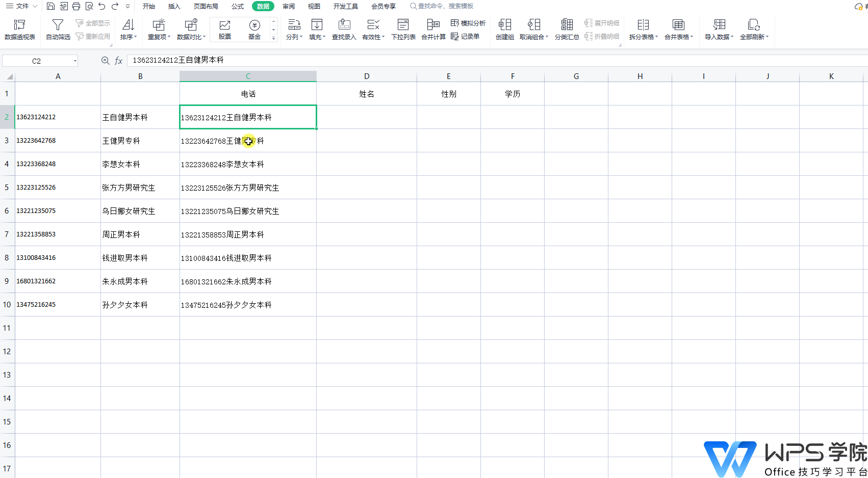
Task: Click the Print icon in quick toolbar
Action: [76, 6]
